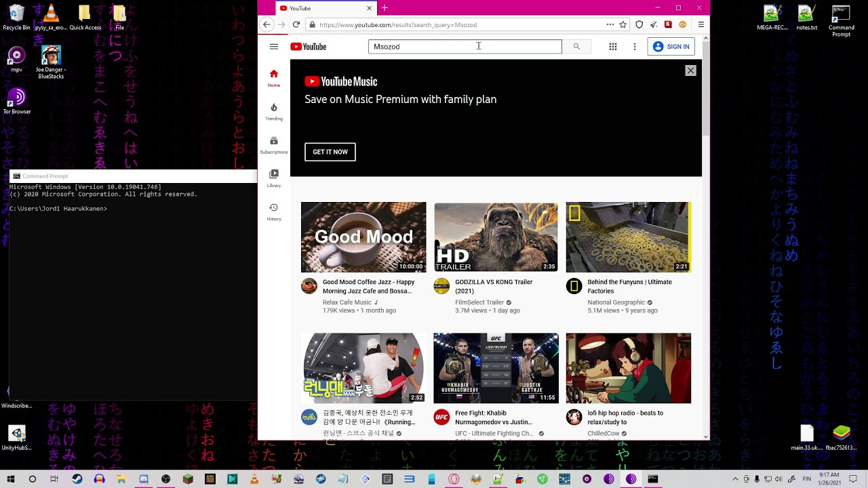Image resolution: width=868 pixels, height=488 pixels.
Task: Open Discord from taskbar
Action: pyautogui.click(x=144, y=479)
